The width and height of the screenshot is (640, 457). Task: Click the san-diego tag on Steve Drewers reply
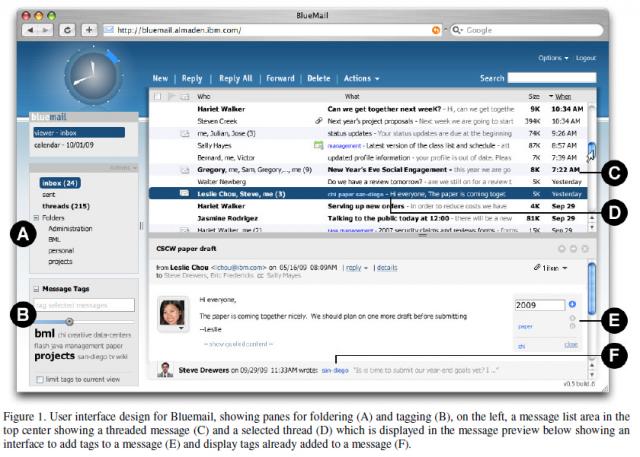[x=335, y=370]
